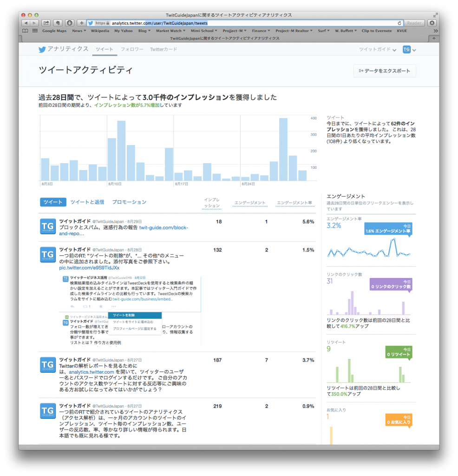Expand the W. Buffett bookmarks folder
This screenshot has height=476, width=458.
(x=346, y=31)
